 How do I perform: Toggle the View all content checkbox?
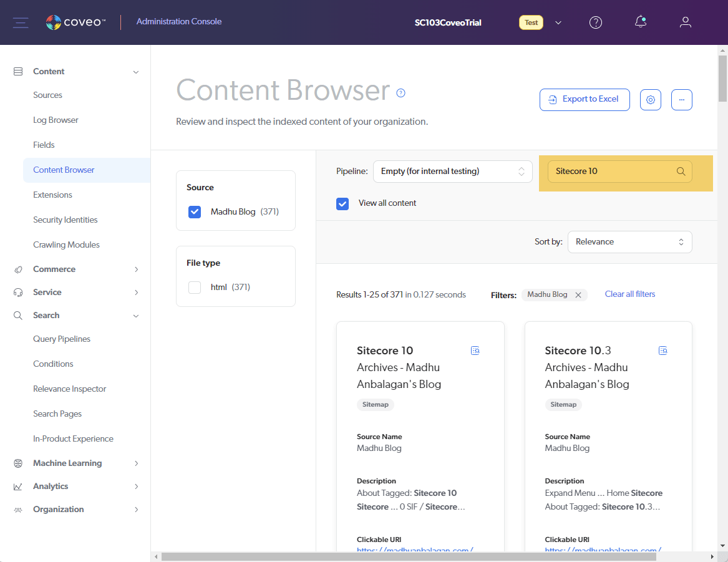(342, 203)
